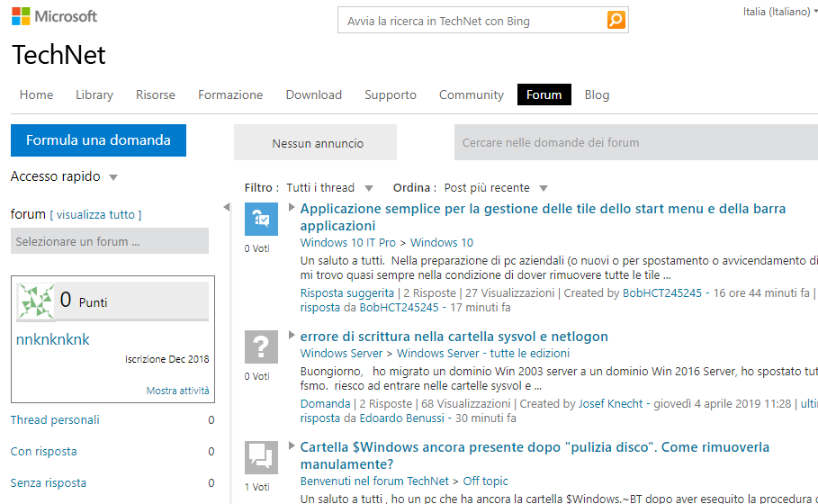Go to the Home tab

click(37, 94)
